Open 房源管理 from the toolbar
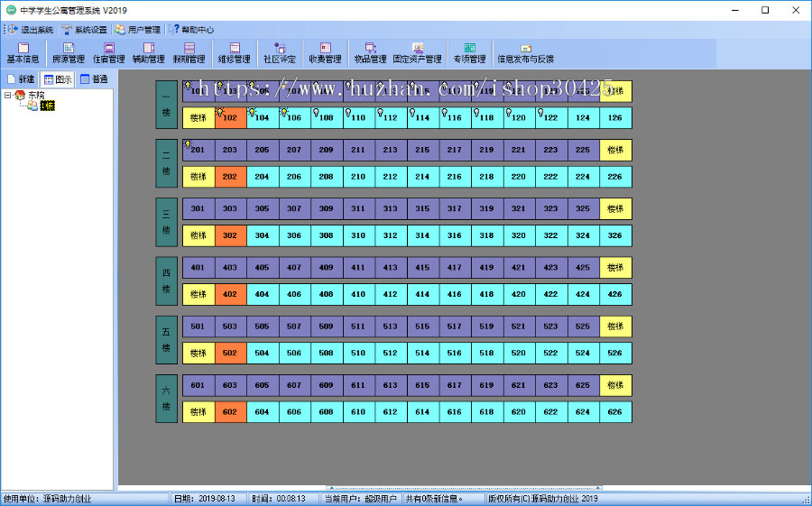This screenshot has width=812, height=506. [67, 53]
